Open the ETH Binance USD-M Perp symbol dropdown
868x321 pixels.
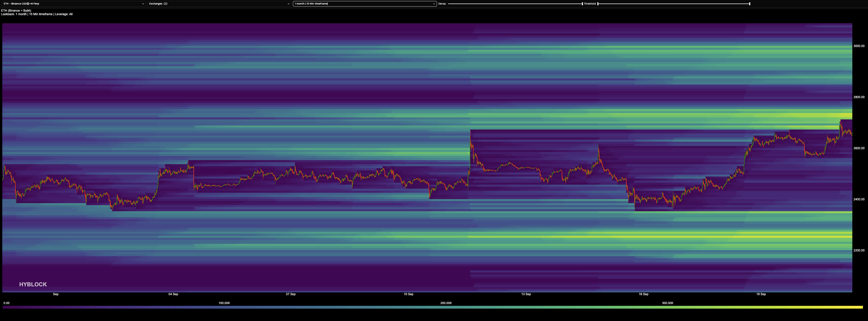(74, 4)
